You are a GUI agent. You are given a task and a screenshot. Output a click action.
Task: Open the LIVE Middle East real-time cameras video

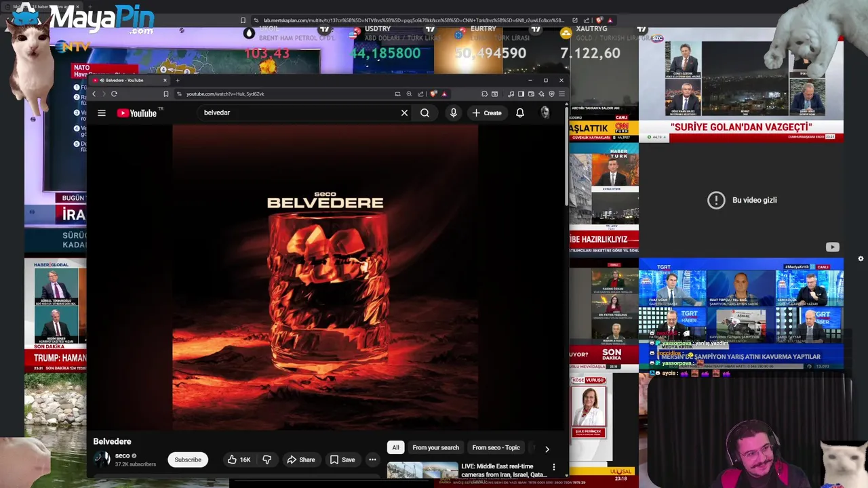click(504, 470)
